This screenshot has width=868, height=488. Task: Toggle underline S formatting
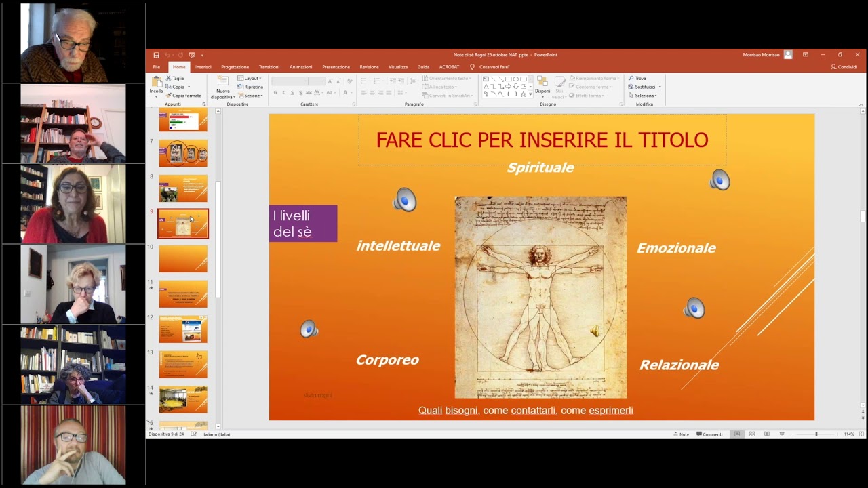pyautogui.click(x=292, y=93)
